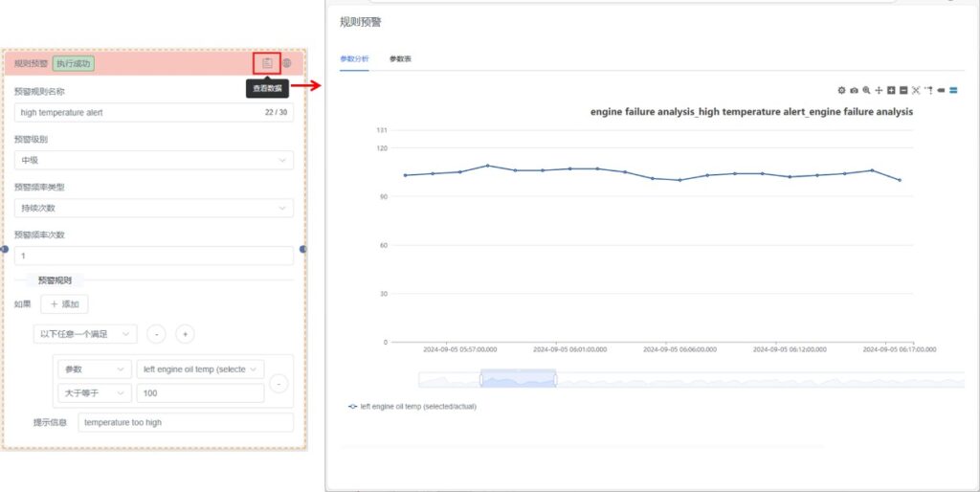Open chart settings gear icon

[841, 90]
